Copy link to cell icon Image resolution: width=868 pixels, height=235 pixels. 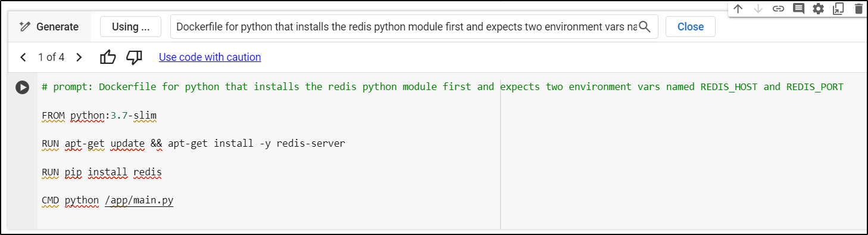778,8
